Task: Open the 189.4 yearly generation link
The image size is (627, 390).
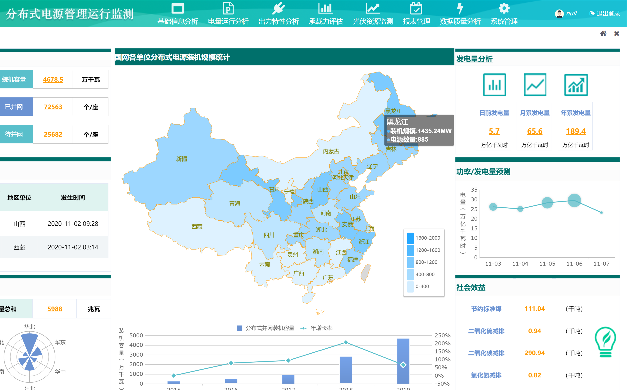Action: [576, 131]
